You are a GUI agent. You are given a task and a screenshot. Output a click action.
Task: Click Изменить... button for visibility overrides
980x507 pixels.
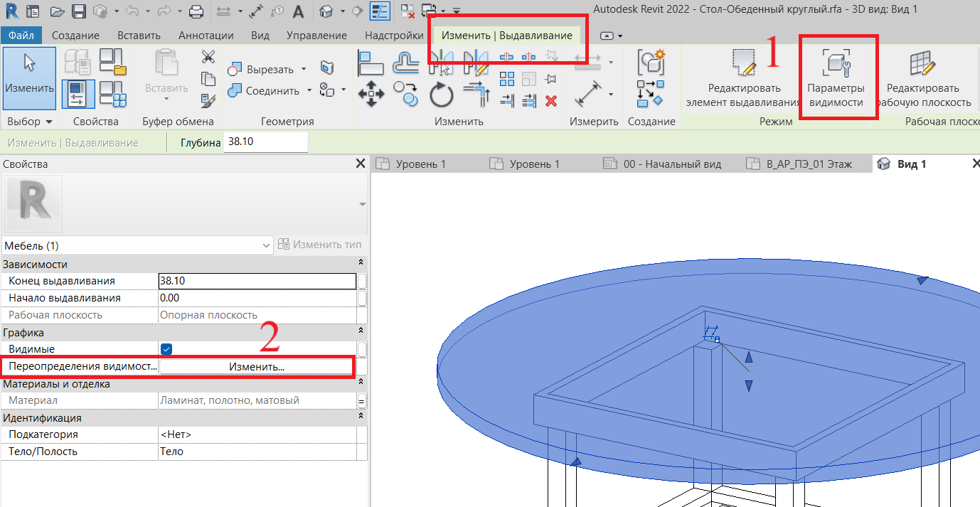pos(256,367)
